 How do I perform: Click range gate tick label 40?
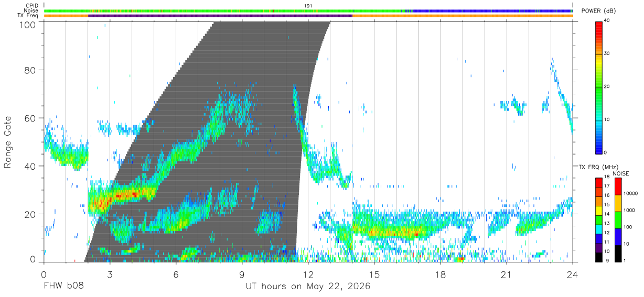pos(30,166)
